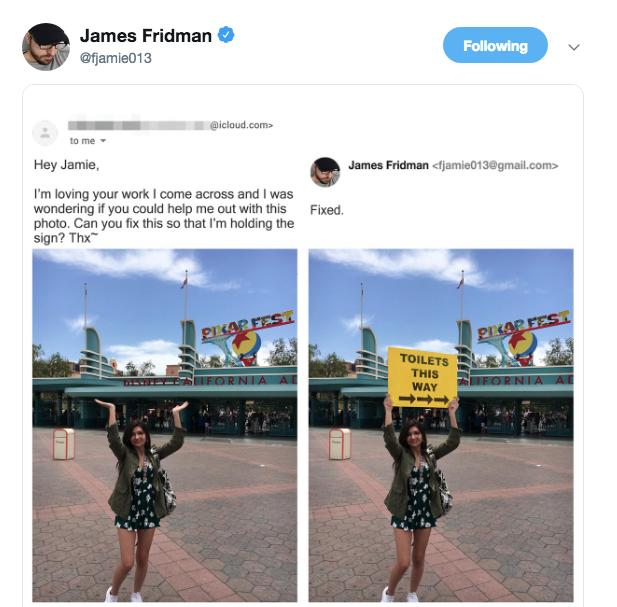Expand the 'to me' recipient details arrow
The width and height of the screenshot is (617, 607).
click(103, 141)
